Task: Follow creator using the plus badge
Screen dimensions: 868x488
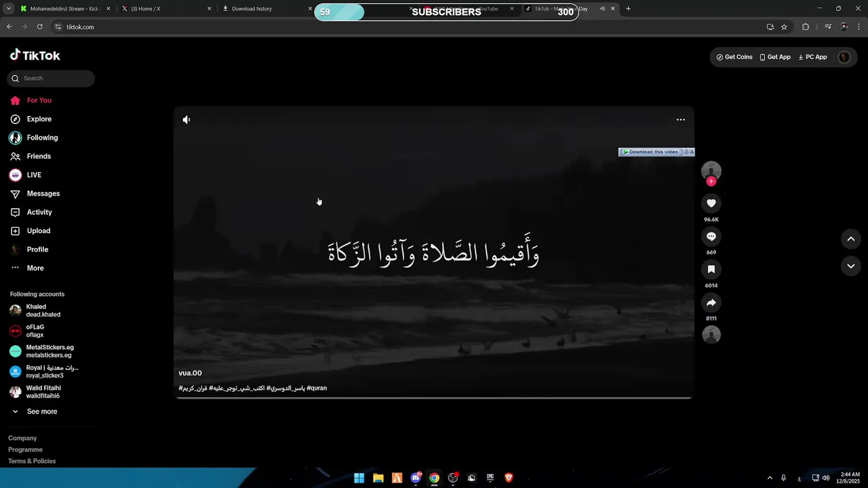Action: point(711,182)
